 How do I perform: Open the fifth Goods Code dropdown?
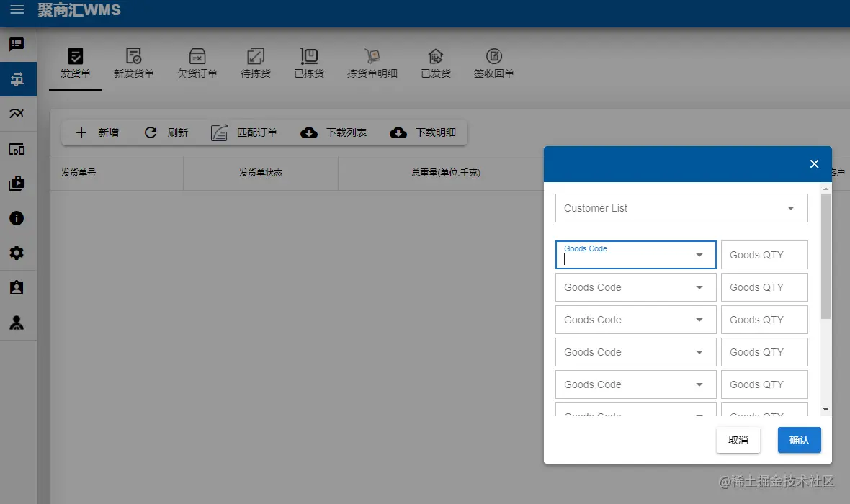tap(636, 384)
